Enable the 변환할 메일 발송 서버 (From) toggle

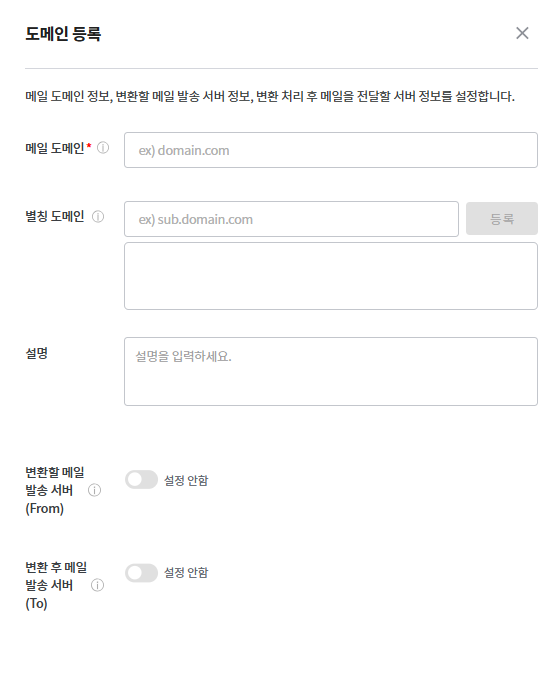click(x=142, y=480)
